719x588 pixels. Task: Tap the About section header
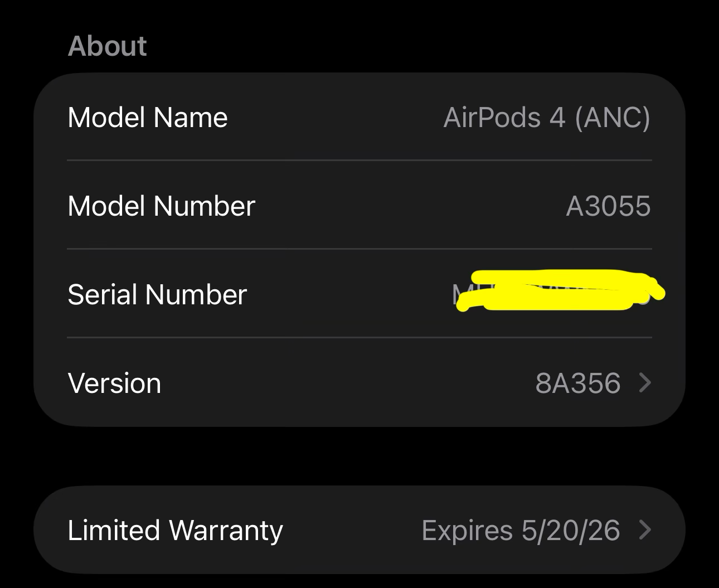click(107, 46)
